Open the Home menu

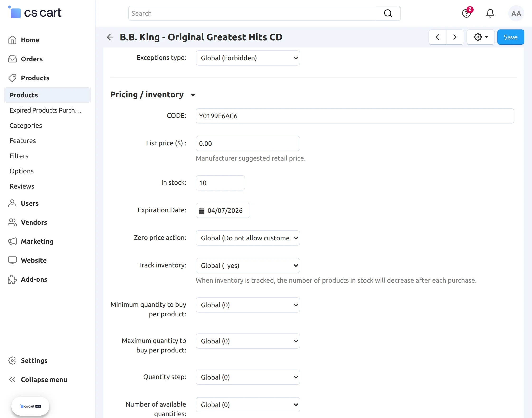30,40
